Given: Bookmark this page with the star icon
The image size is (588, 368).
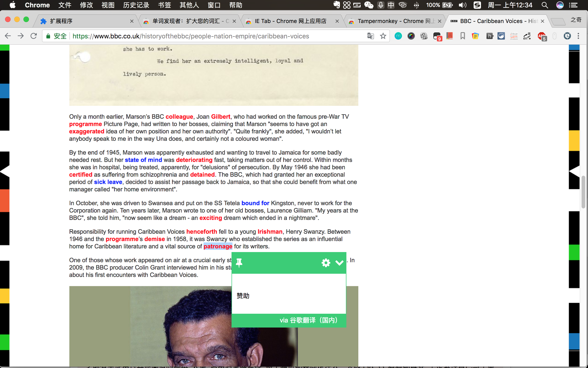Looking at the screenshot, I should coord(383,36).
